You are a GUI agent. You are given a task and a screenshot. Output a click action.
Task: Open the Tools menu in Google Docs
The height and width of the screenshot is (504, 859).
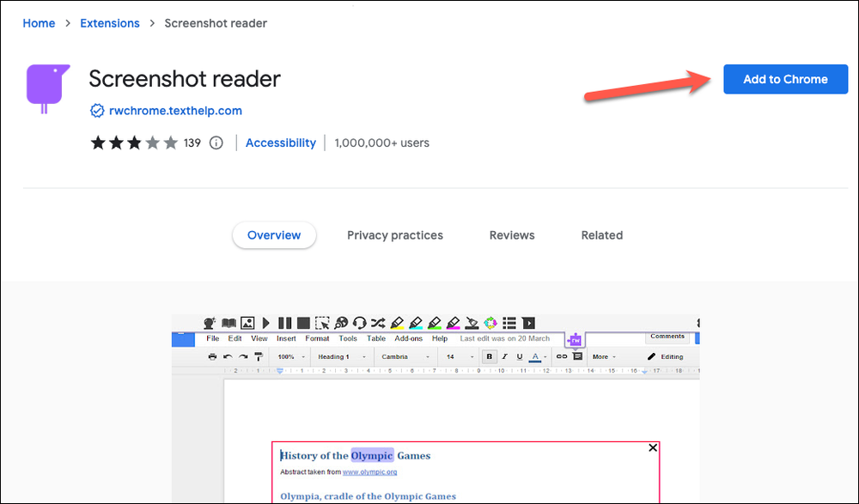pos(347,337)
